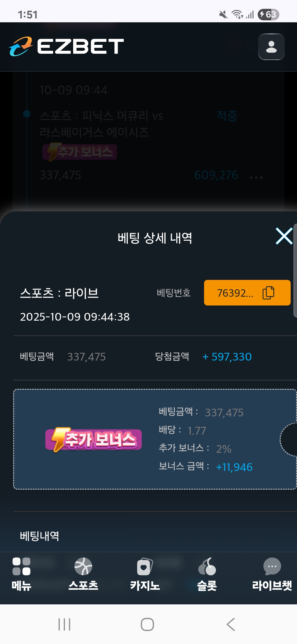
Task: Tap the 추가 보너스 banner in coupon
Action: point(94,440)
